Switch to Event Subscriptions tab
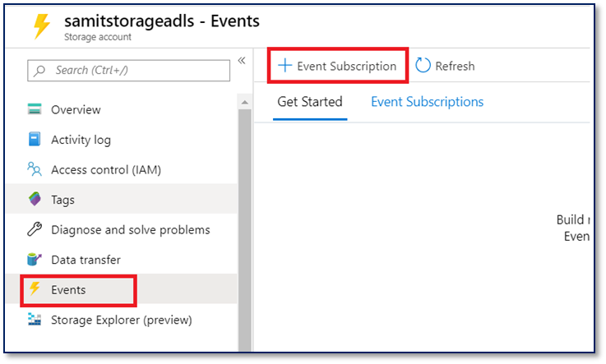 coord(427,102)
